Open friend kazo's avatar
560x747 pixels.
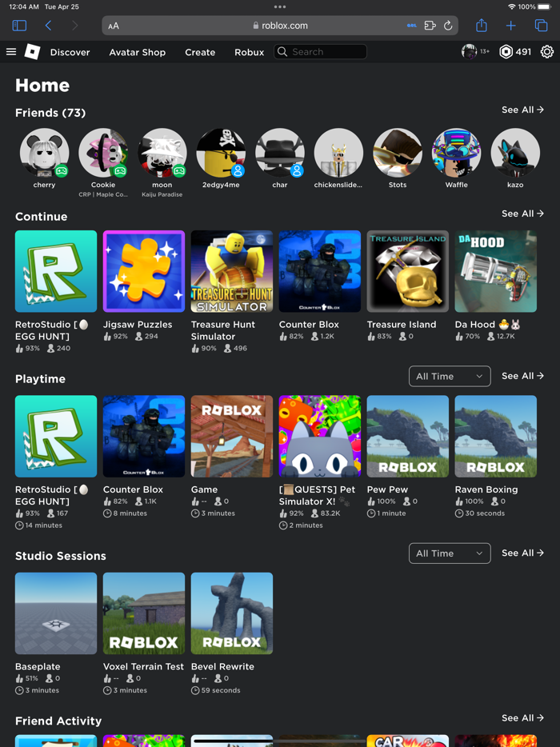(x=515, y=153)
